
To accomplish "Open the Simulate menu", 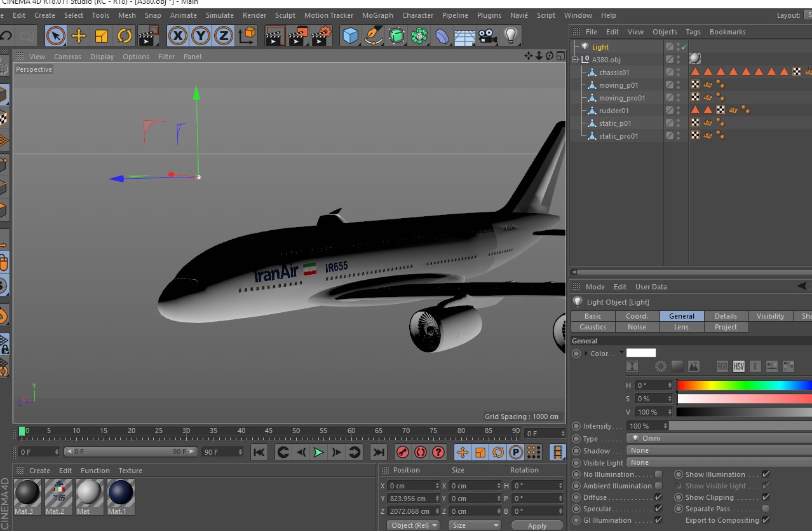I will pyautogui.click(x=220, y=15).
